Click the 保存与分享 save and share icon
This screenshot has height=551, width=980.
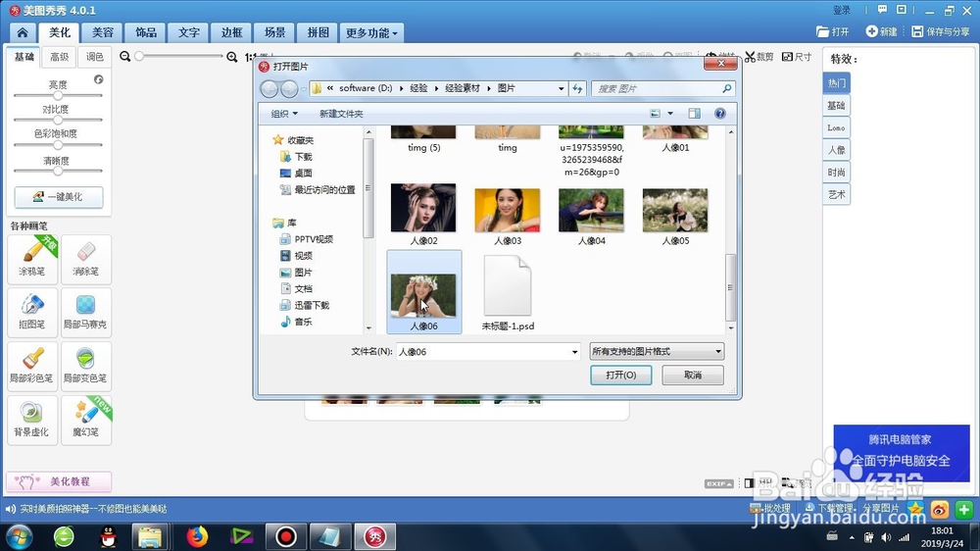[x=941, y=31]
